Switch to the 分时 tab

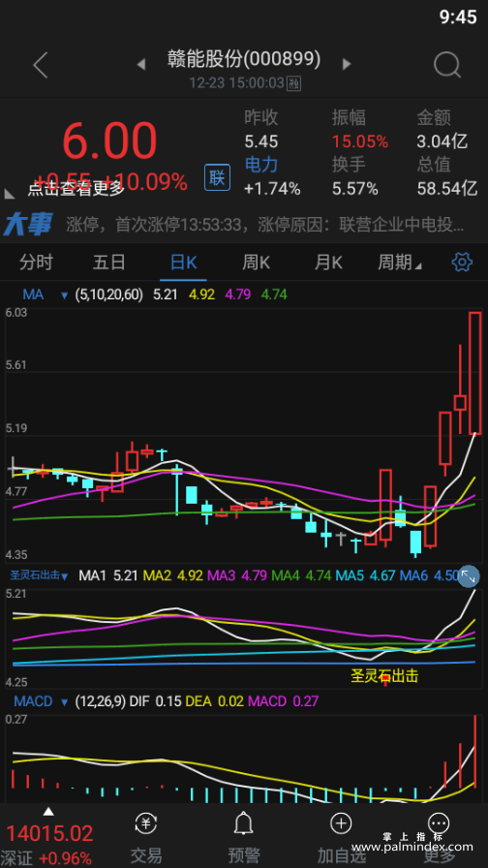[36, 263]
